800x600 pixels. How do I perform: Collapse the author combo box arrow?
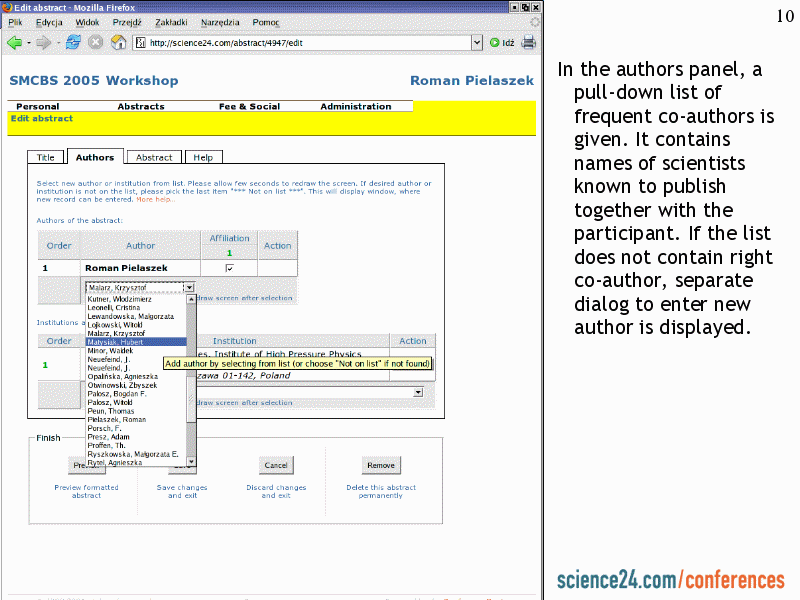click(x=189, y=287)
